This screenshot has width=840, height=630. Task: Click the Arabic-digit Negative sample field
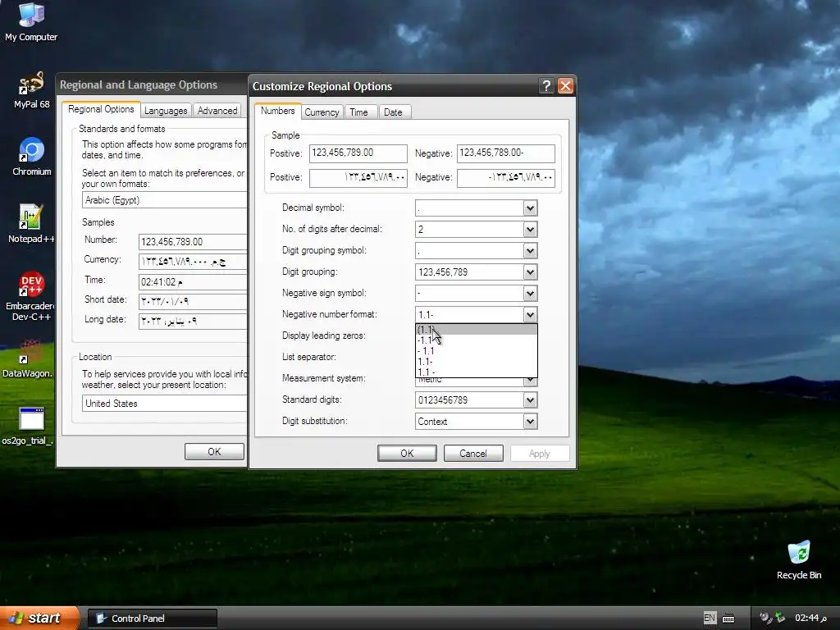click(x=505, y=178)
